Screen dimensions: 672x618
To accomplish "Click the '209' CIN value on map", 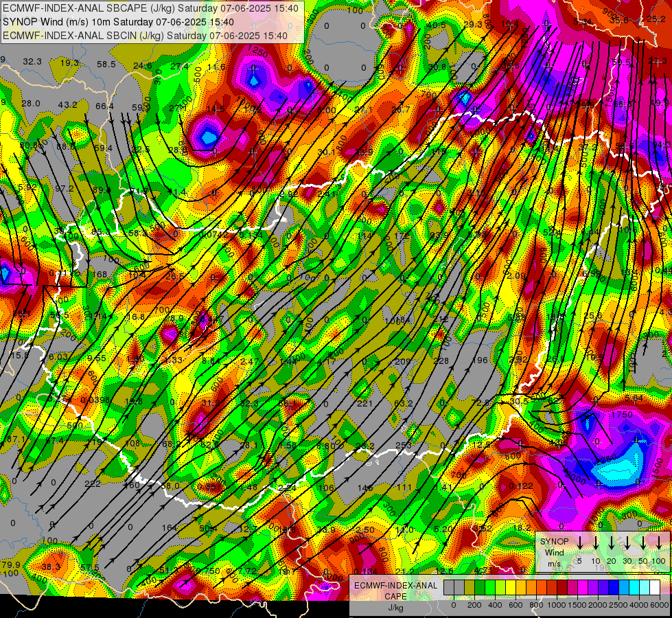I will click(402, 362).
